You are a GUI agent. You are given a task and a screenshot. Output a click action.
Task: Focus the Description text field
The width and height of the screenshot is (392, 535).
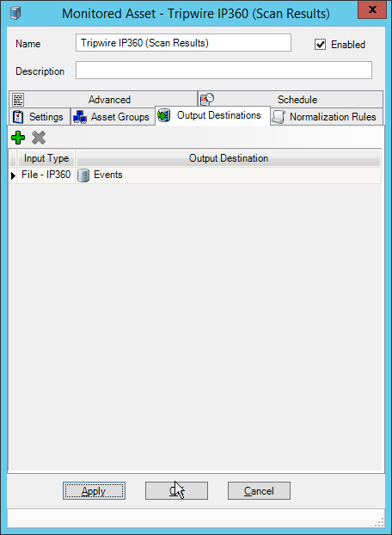click(x=224, y=71)
